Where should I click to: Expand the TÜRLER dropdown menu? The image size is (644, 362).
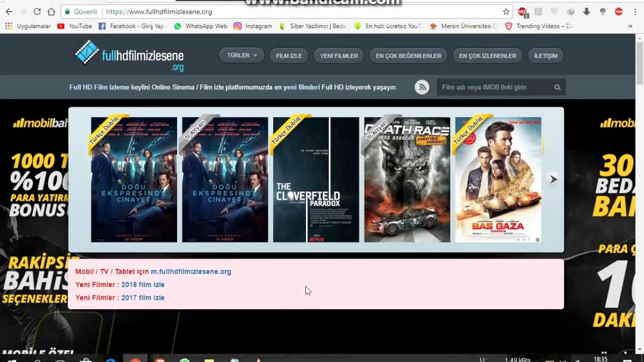click(x=242, y=55)
